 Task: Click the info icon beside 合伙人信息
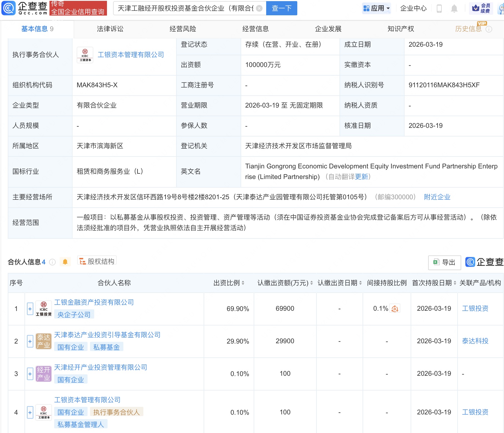tap(52, 262)
